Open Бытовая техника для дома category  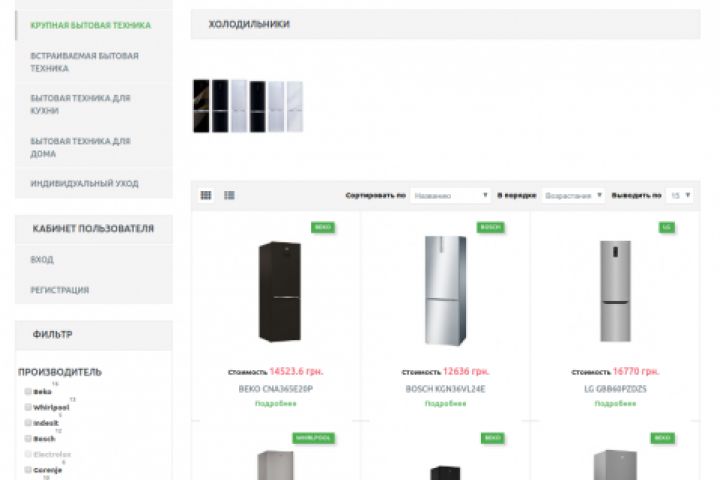coord(80,147)
